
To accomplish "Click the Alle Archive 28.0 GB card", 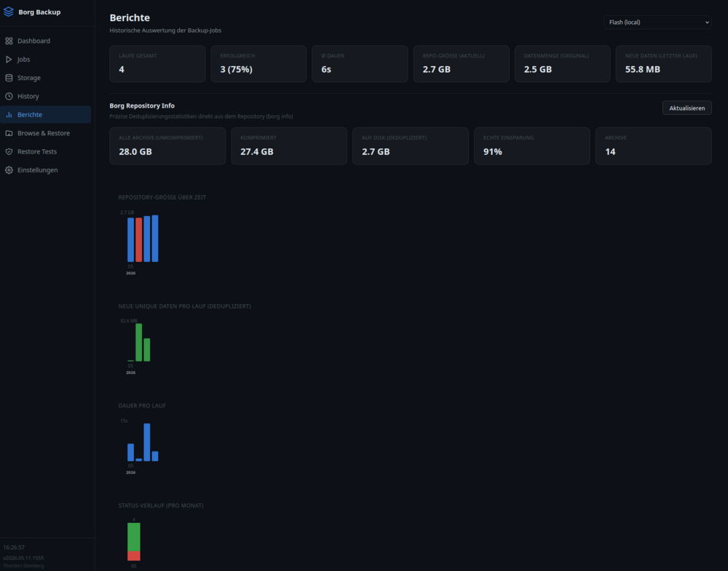I will click(167, 146).
